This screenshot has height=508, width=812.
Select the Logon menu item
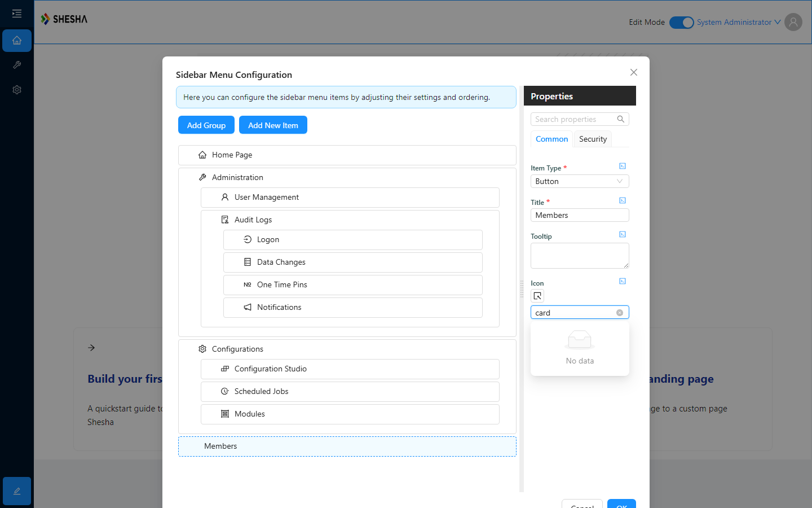tap(353, 239)
